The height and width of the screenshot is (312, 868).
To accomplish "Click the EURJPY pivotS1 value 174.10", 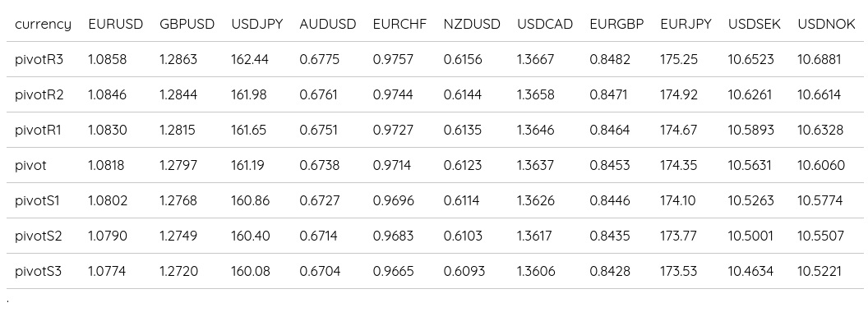I will click(677, 201).
